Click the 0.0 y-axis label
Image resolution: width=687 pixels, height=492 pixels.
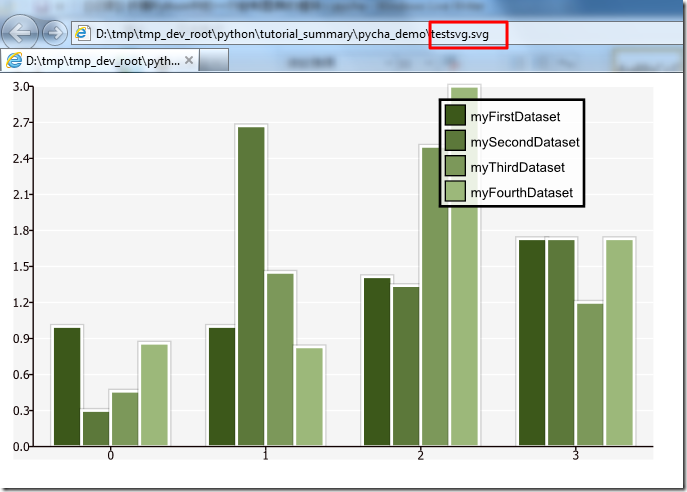[21, 447]
